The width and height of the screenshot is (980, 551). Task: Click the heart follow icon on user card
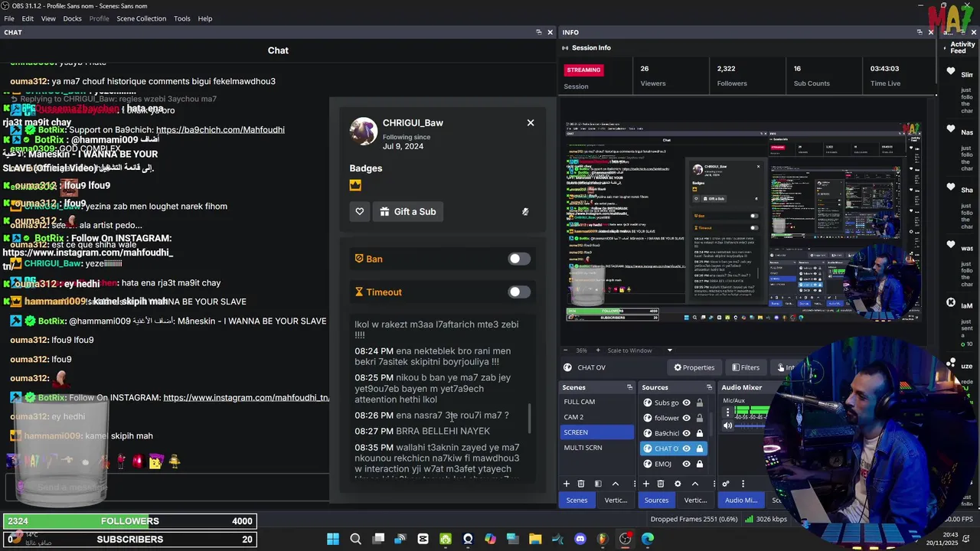(x=360, y=212)
